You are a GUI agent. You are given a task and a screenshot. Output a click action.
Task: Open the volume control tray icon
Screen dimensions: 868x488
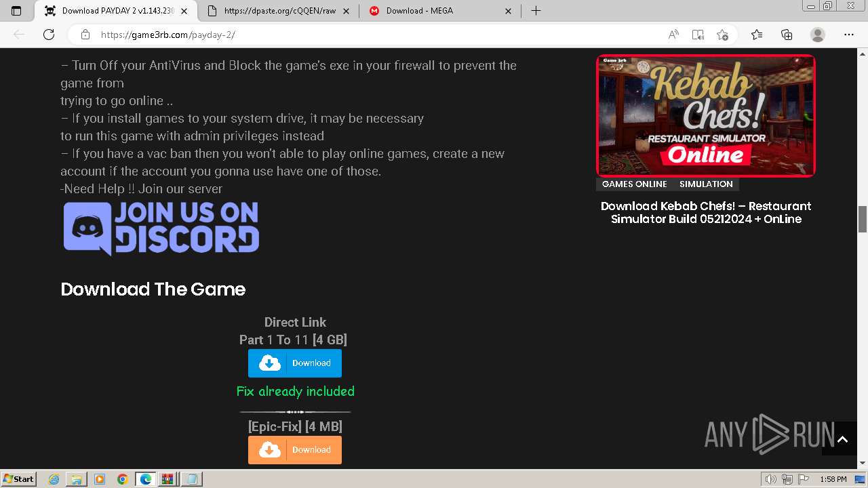tap(771, 479)
